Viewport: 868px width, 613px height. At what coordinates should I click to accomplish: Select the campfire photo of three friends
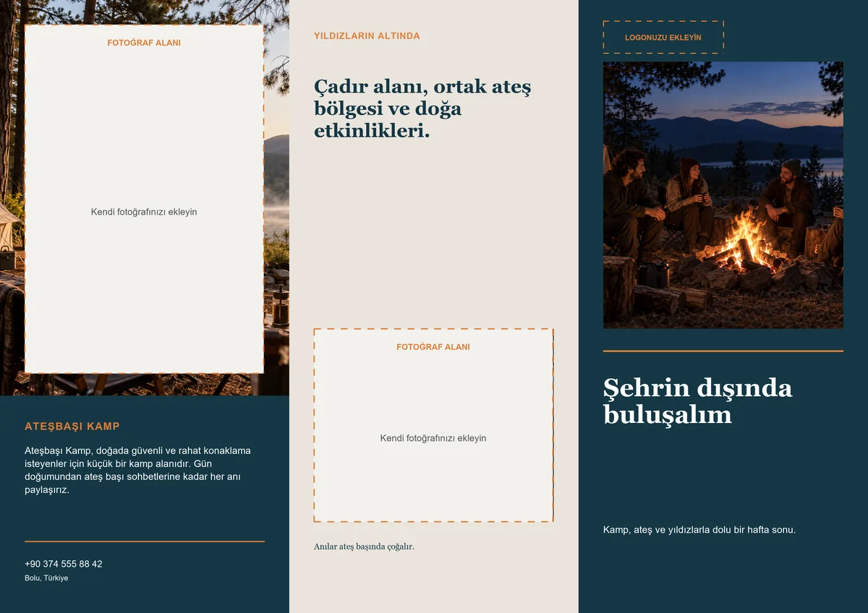coord(723,195)
